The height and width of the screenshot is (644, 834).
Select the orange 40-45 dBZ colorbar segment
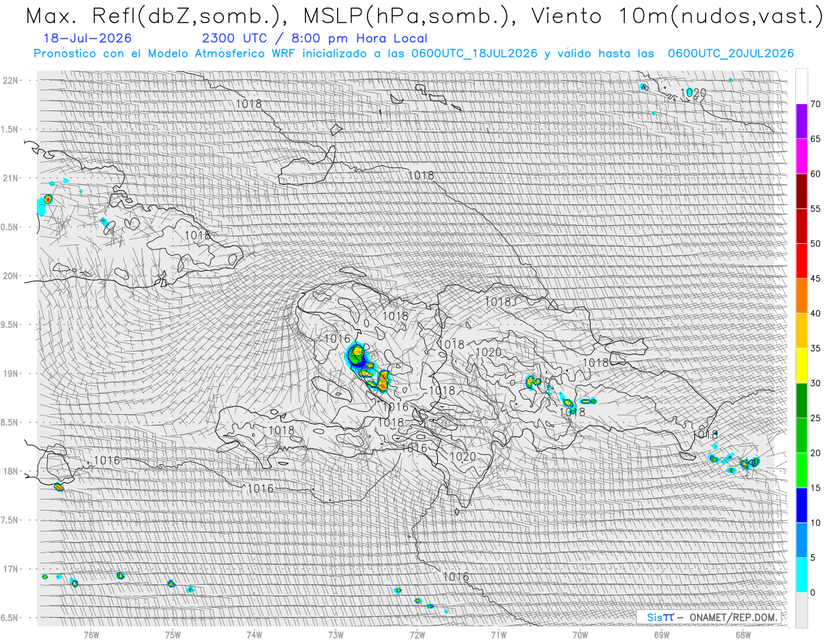tap(801, 295)
